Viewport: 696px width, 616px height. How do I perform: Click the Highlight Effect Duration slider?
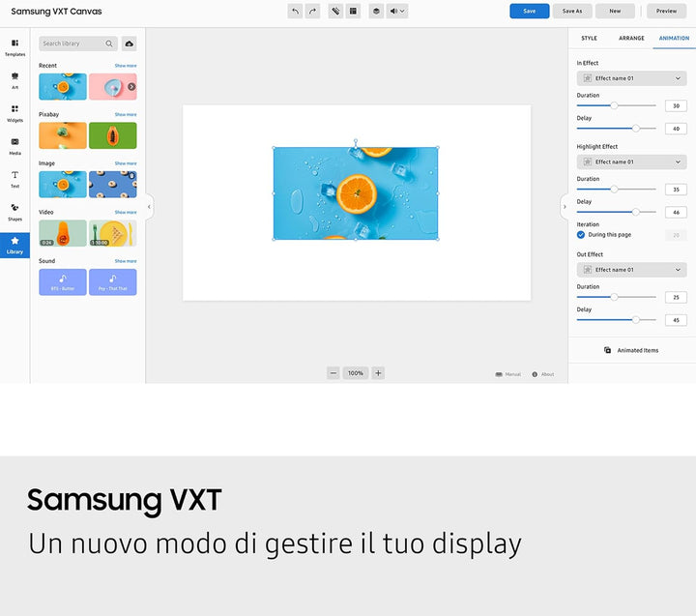(x=616, y=190)
